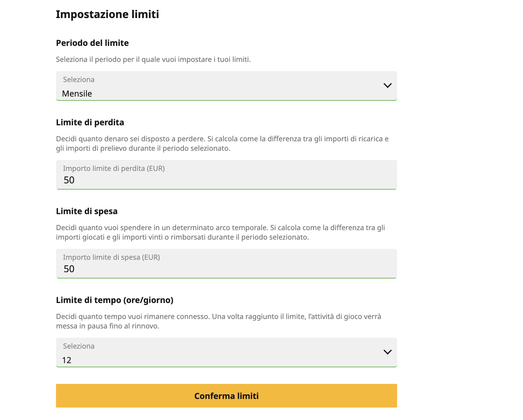Click the "Importo limite di spesa (EUR)" field label
The height and width of the screenshot is (420, 523).
pyautogui.click(x=111, y=257)
